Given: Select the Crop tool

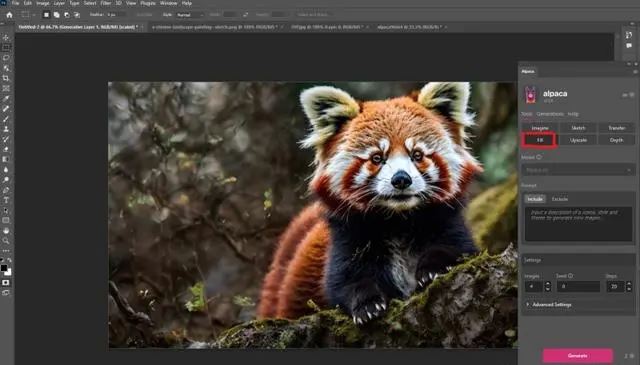Looking at the screenshot, I should click(x=6, y=78).
